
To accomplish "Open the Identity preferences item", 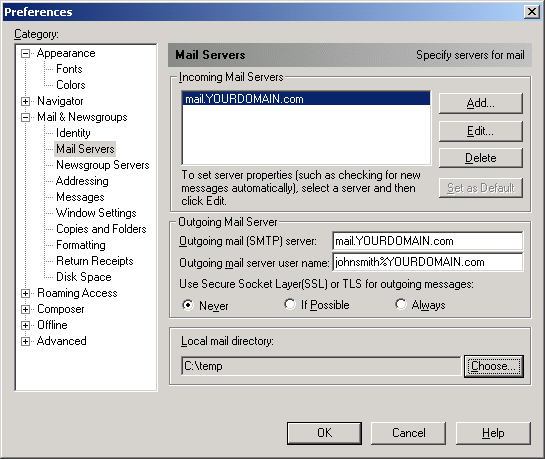I will click(73, 133).
